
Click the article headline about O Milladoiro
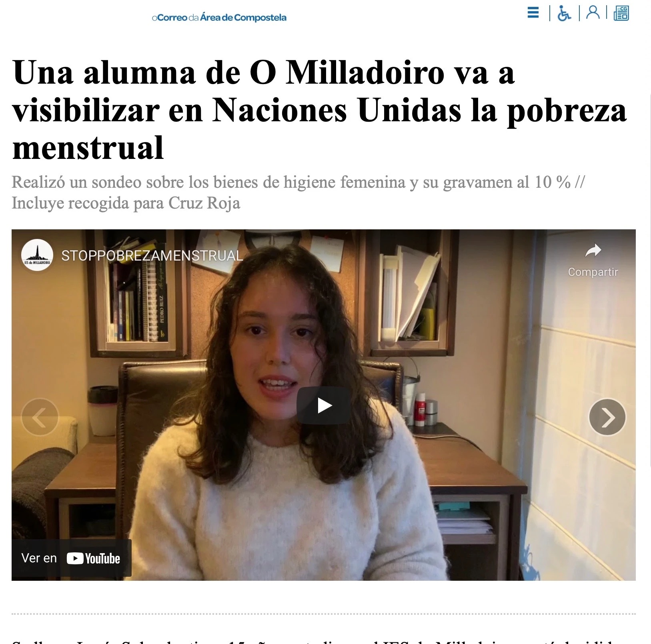[319, 110]
